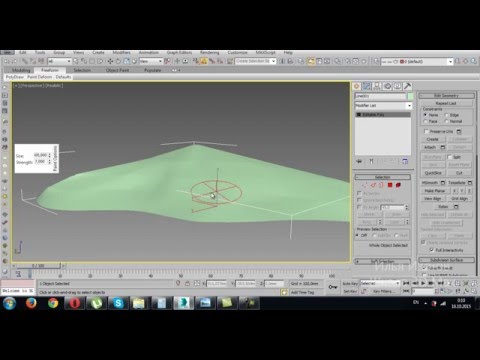Viewport: 480px width, 360px height.
Task: Open Paint Deform ribbon panel
Action: click(39, 77)
